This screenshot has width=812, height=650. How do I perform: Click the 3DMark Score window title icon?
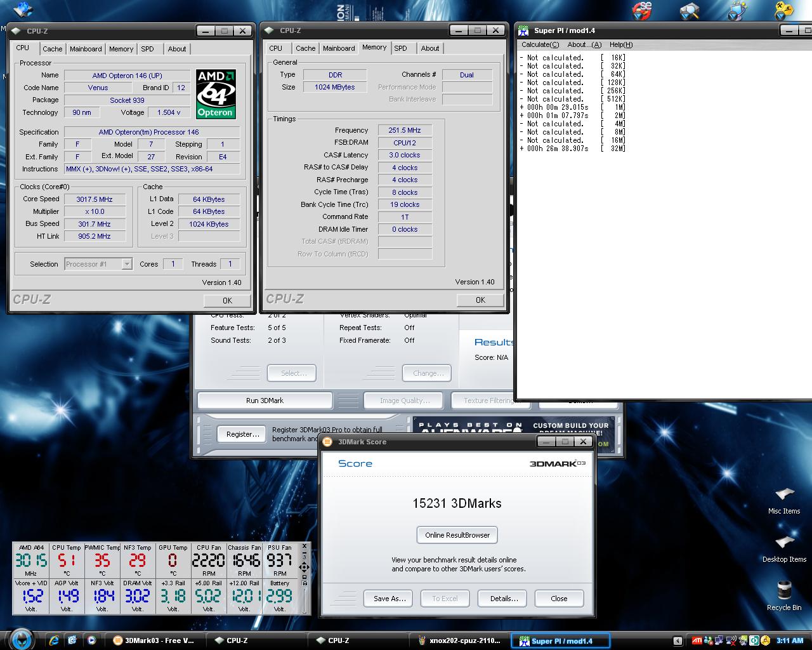point(328,442)
